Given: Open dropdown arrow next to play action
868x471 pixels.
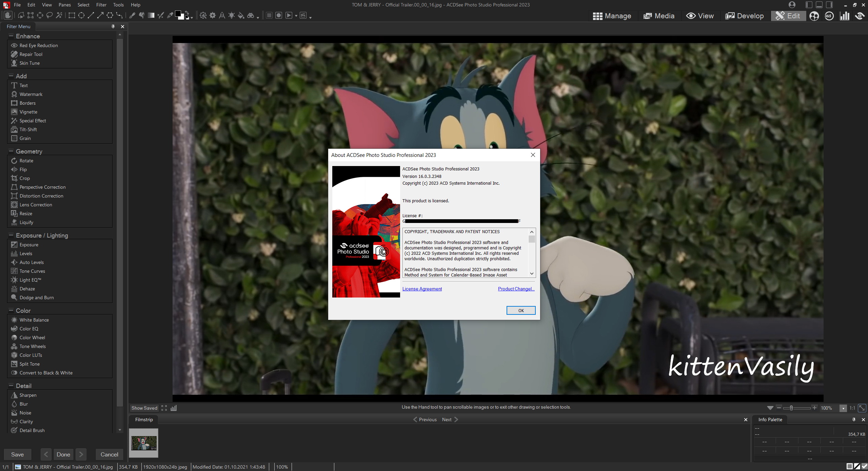Looking at the screenshot, I should click(x=296, y=16).
